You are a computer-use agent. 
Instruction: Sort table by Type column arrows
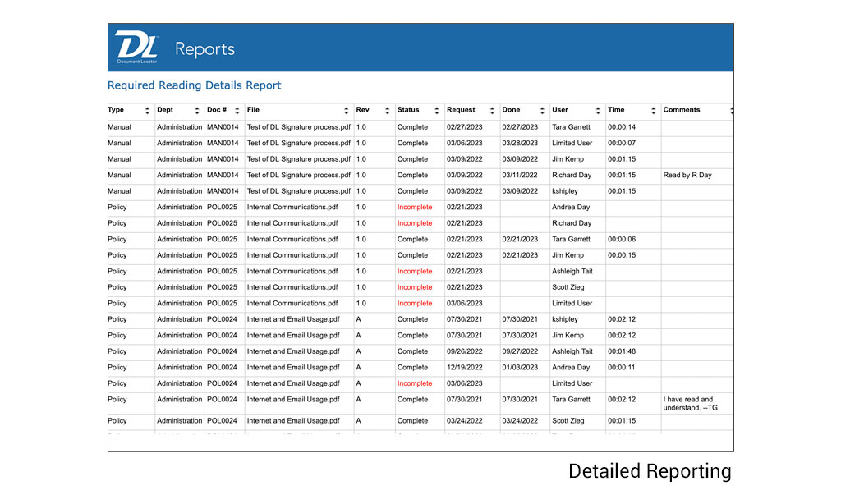click(x=147, y=111)
